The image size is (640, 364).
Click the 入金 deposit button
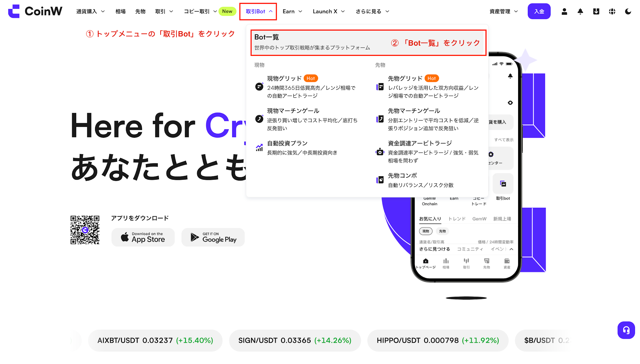[539, 11]
